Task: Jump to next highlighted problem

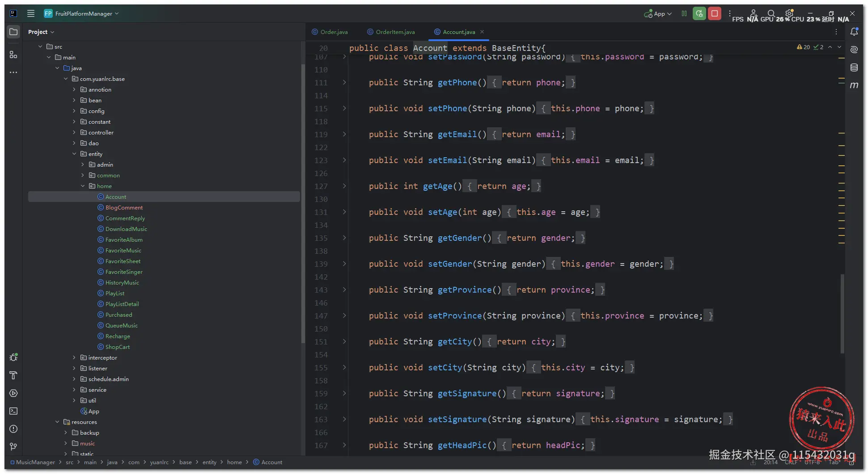Action: click(839, 47)
